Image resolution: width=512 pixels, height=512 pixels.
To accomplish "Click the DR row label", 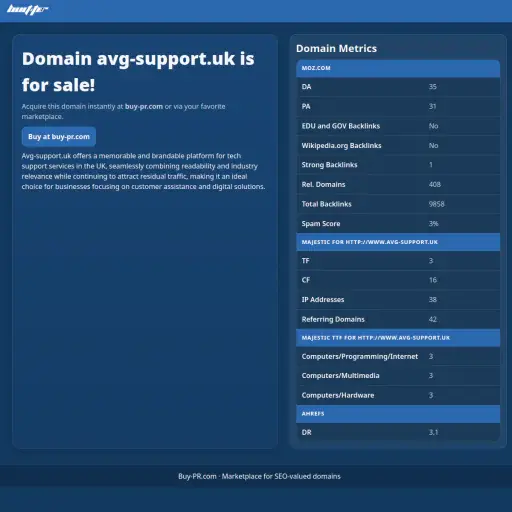I will (x=306, y=433).
